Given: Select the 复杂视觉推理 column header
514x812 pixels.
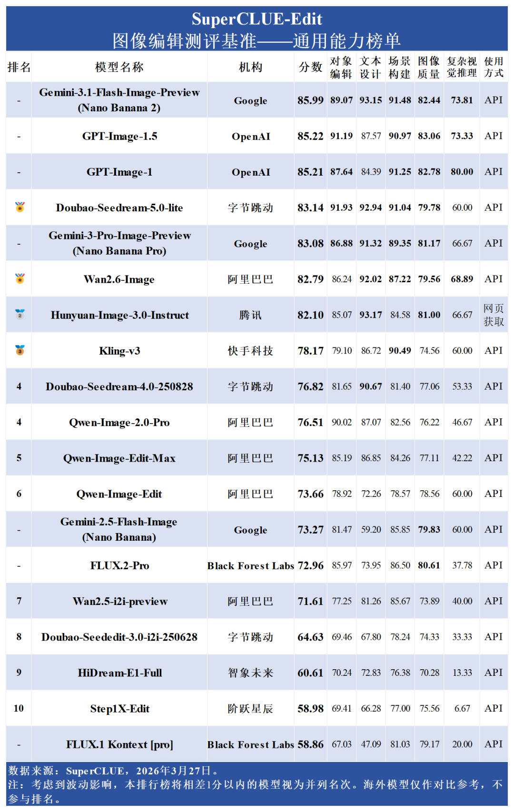Looking at the screenshot, I should coord(462,67).
